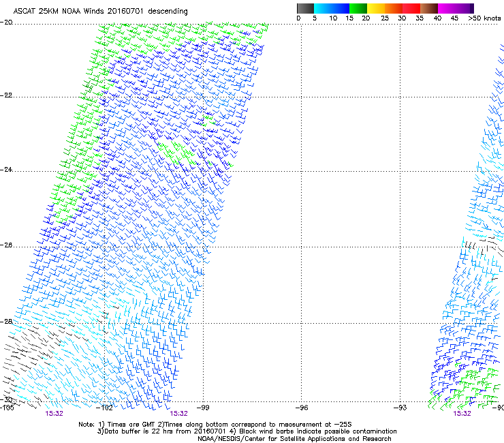The image size is (504, 443).
Task: Click the -20 latitude axis label
Action: click(6, 22)
